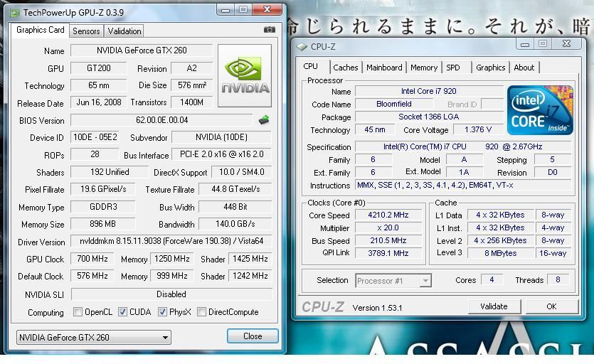Image resolution: width=594 pixels, height=364 pixels.
Task: Open the Mainboard tab in CPU-Z
Action: 384,68
